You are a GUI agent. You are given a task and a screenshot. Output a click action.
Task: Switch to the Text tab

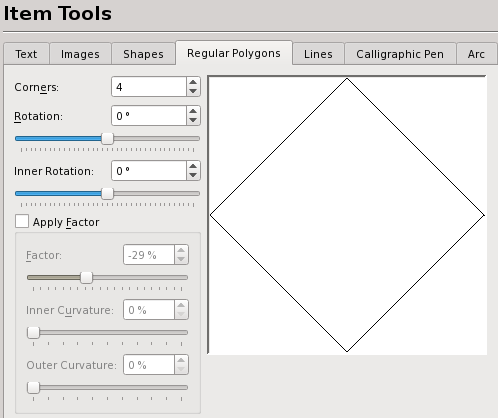click(x=26, y=54)
